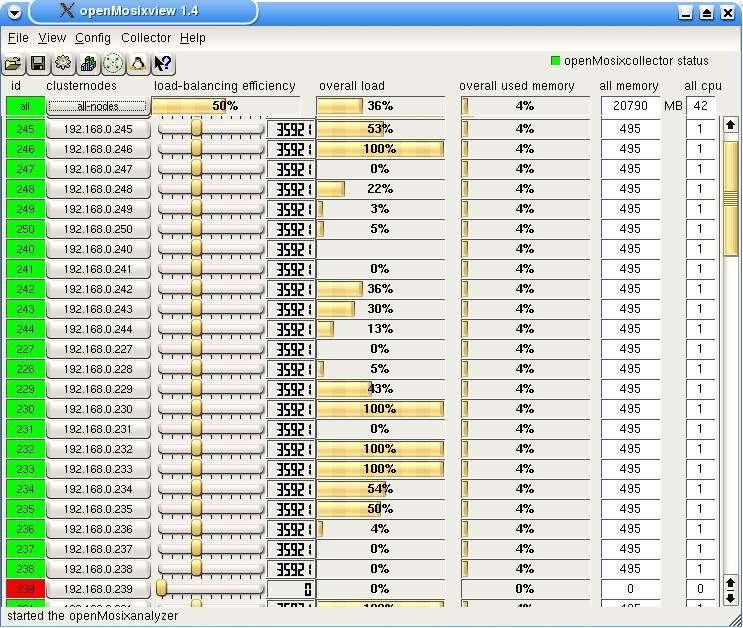Open the Config menu
The image size is (743, 628).
pyautogui.click(x=93, y=38)
